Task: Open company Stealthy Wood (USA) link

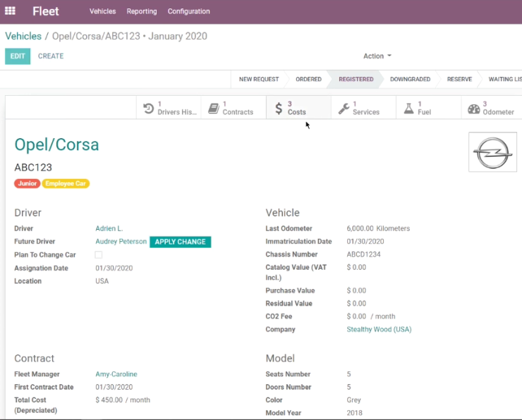Action: [379, 329]
